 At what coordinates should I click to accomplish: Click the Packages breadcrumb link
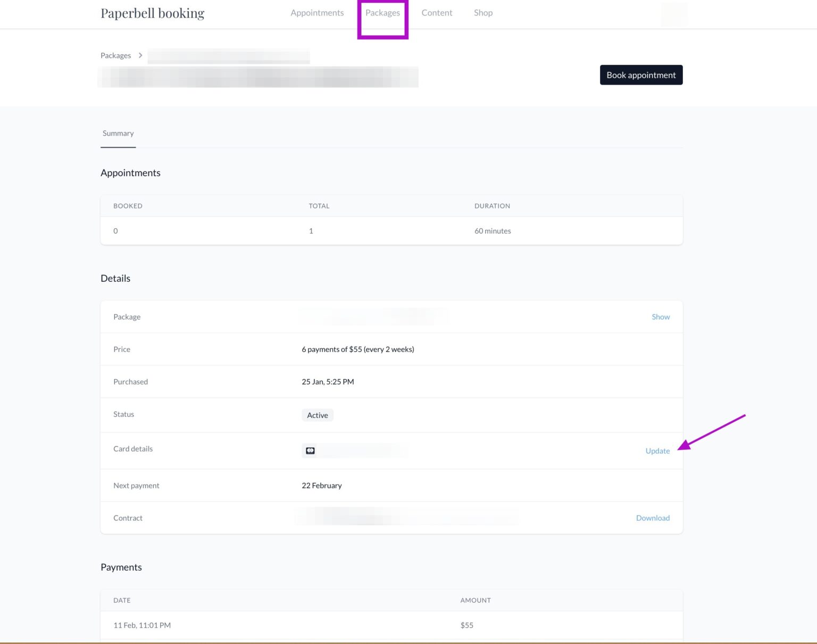[115, 55]
